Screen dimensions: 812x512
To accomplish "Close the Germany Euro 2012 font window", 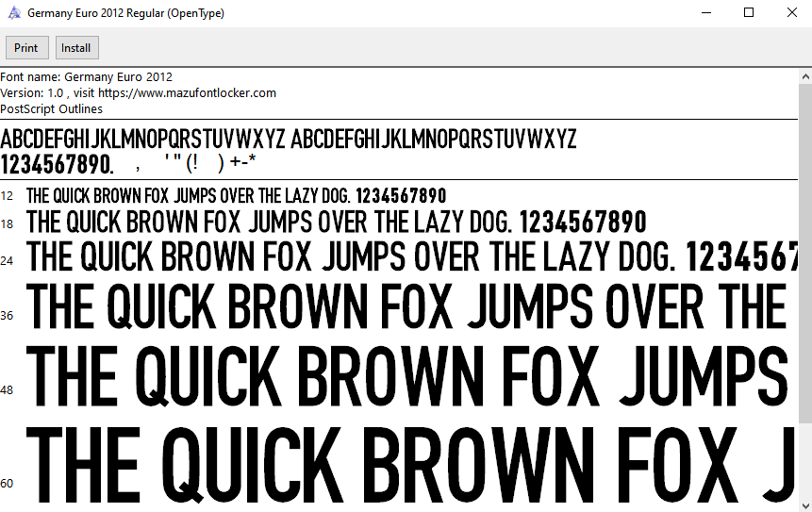I will tap(790, 13).
